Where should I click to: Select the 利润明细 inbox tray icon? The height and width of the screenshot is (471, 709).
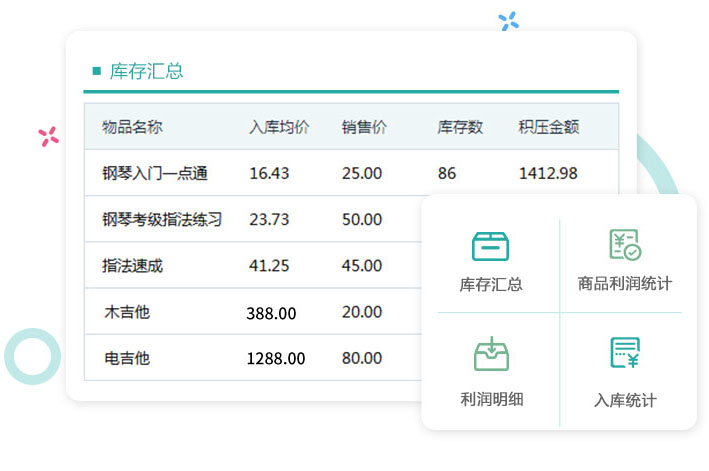[x=491, y=355]
